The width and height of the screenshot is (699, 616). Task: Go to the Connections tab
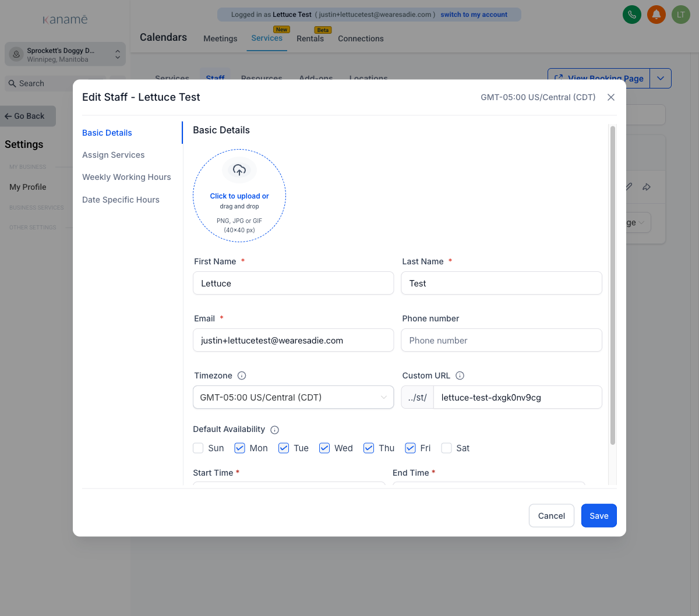pos(361,38)
